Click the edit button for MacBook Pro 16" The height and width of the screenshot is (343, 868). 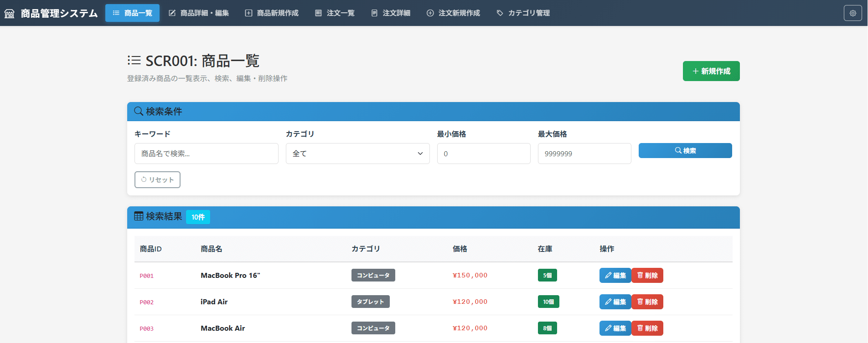coord(615,276)
